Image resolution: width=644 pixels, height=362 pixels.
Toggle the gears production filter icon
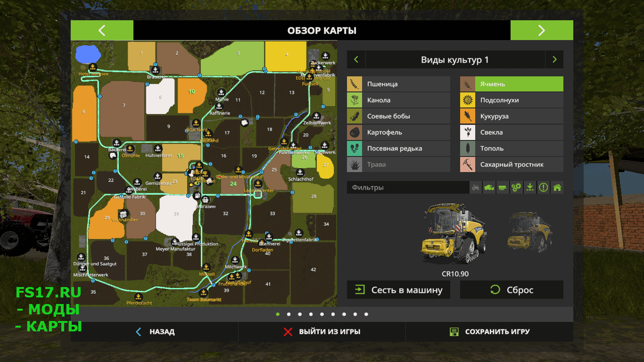[517, 187]
